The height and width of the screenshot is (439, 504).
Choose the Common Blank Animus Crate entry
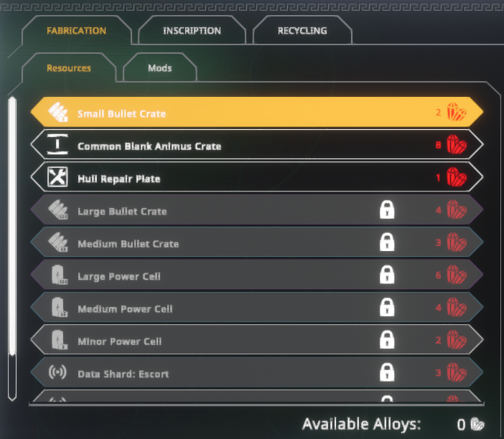(257, 145)
